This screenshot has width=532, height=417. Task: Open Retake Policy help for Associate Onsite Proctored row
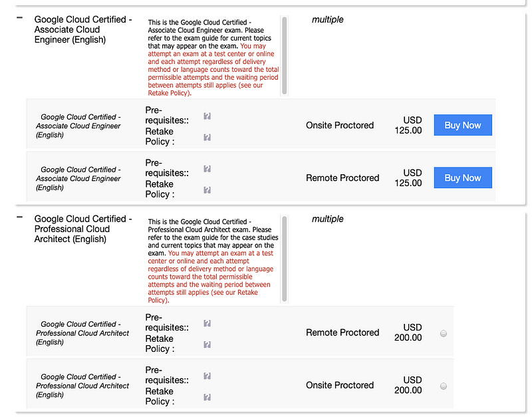(207, 137)
